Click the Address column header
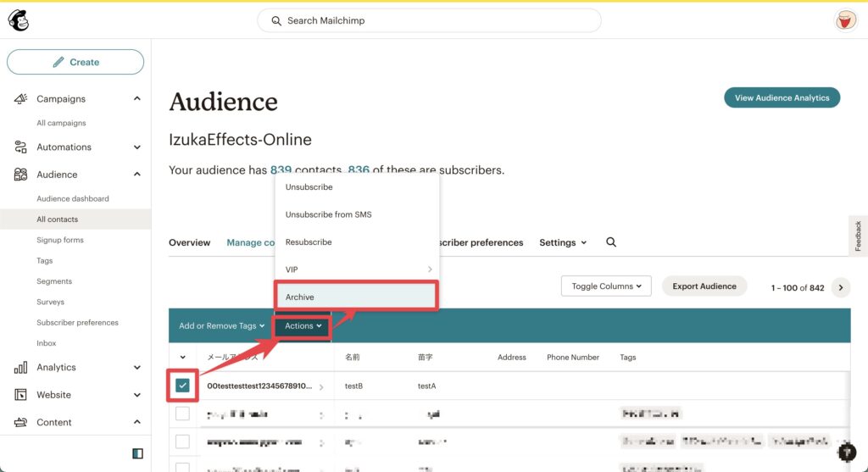 [511, 358]
